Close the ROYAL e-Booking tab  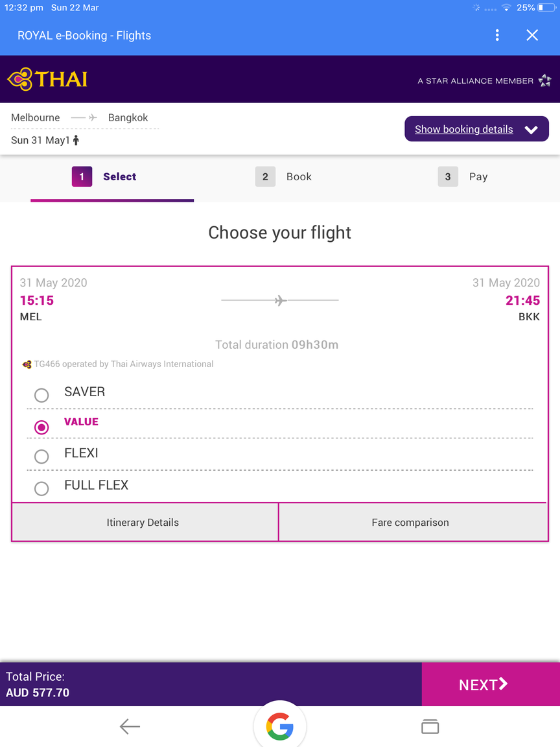pos(532,35)
